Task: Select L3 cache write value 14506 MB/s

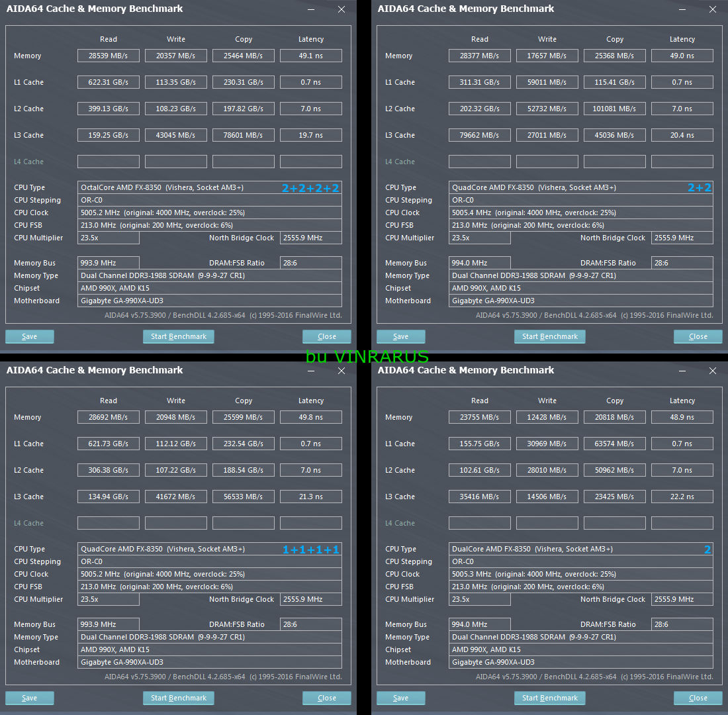Action: tap(547, 497)
